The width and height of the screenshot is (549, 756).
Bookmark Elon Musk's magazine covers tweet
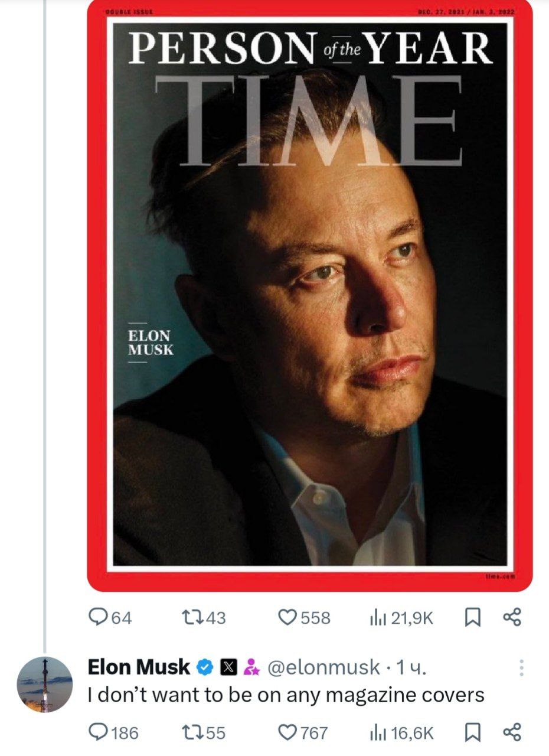[x=472, y=733]
